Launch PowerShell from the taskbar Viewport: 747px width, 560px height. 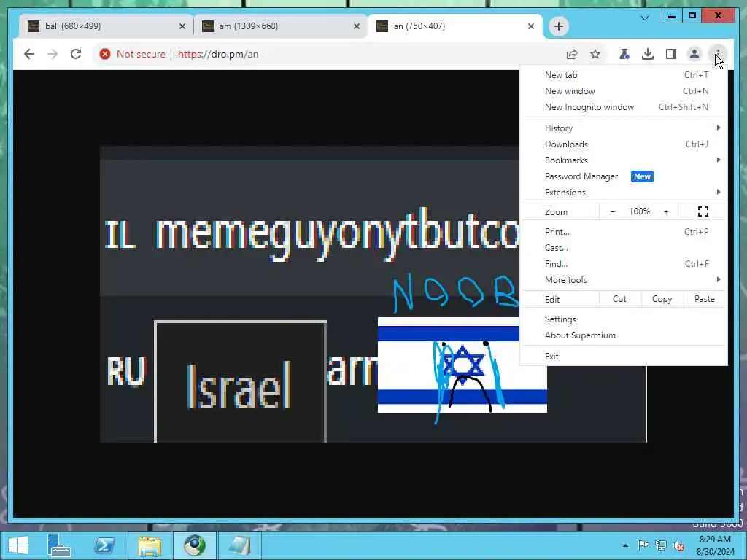click(104, 545)
